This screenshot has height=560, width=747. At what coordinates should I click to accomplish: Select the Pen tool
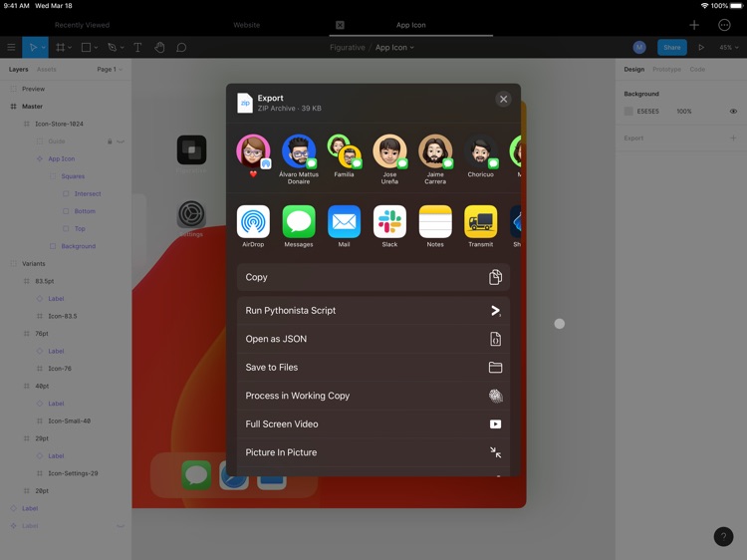tap(112, 47)
